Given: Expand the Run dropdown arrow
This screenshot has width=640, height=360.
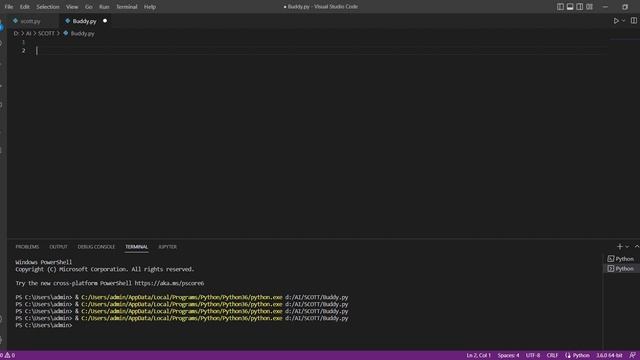Looking at the screenshot, I should pos(623,21).
